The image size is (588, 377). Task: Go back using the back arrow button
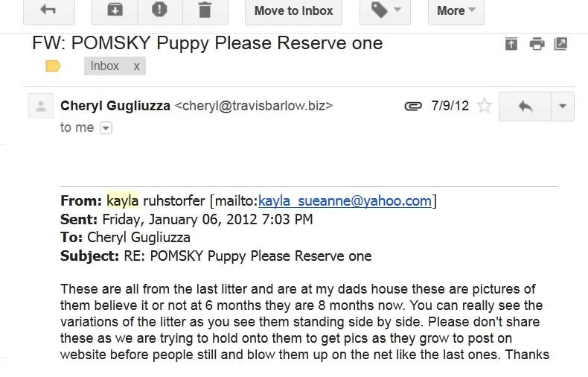point(48,10)
